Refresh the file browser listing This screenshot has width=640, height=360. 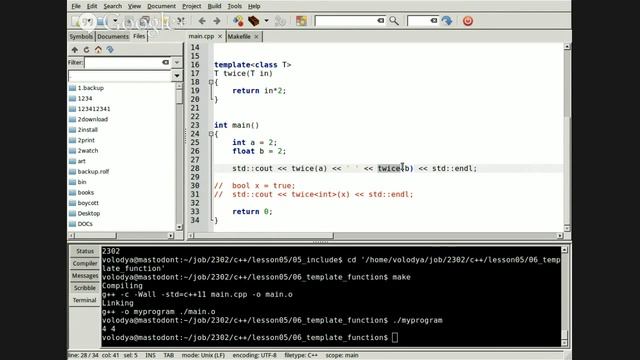87,50
